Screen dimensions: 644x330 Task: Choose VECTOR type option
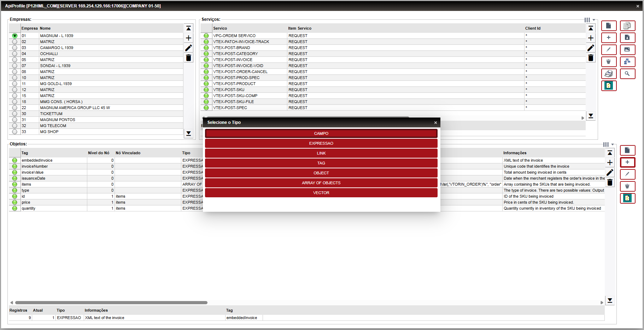click(321, 193)
